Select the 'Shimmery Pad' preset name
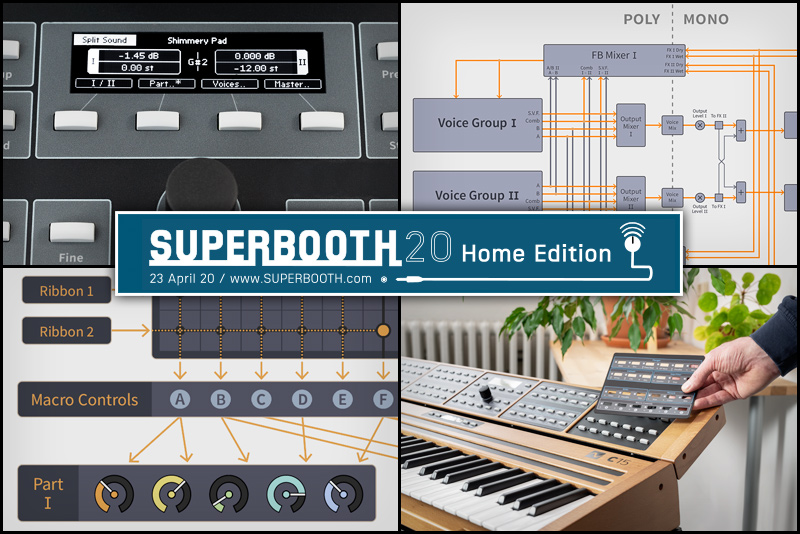The height and width of the screenshot is (534, 800). [x=197, y=40]
